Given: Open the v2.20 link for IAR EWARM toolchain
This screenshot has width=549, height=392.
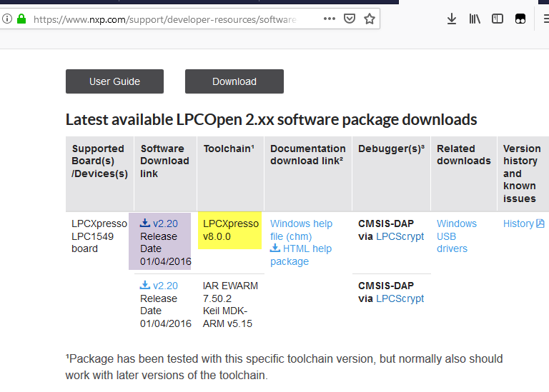Looking at the screenshot, I should pyautogui.click(x=165, y=286).
